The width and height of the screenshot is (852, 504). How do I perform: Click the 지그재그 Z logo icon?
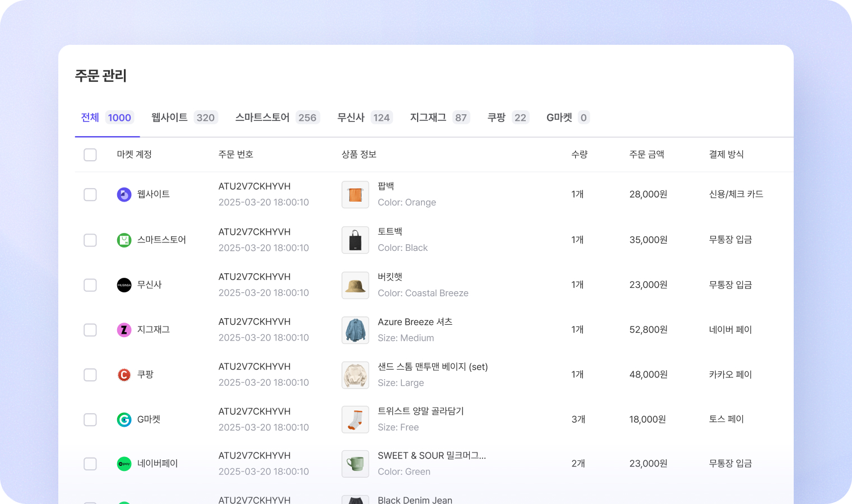pos(124,330)
